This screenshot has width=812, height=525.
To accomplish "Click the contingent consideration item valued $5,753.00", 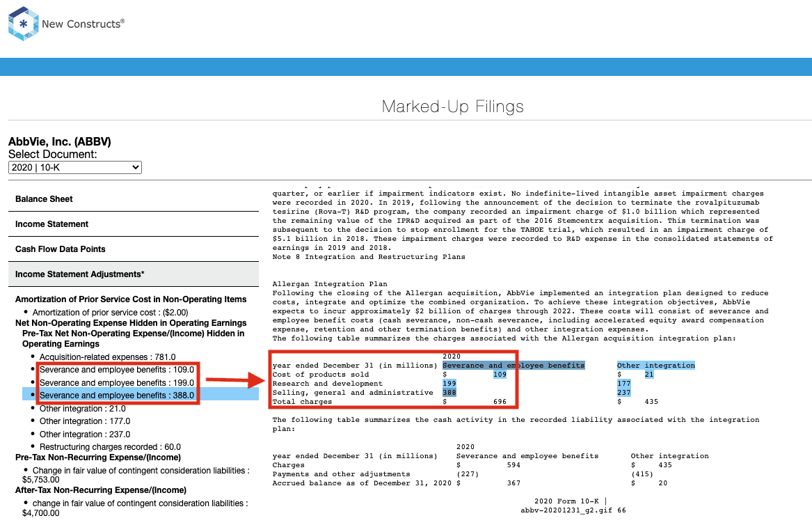I will coord(136,475).
